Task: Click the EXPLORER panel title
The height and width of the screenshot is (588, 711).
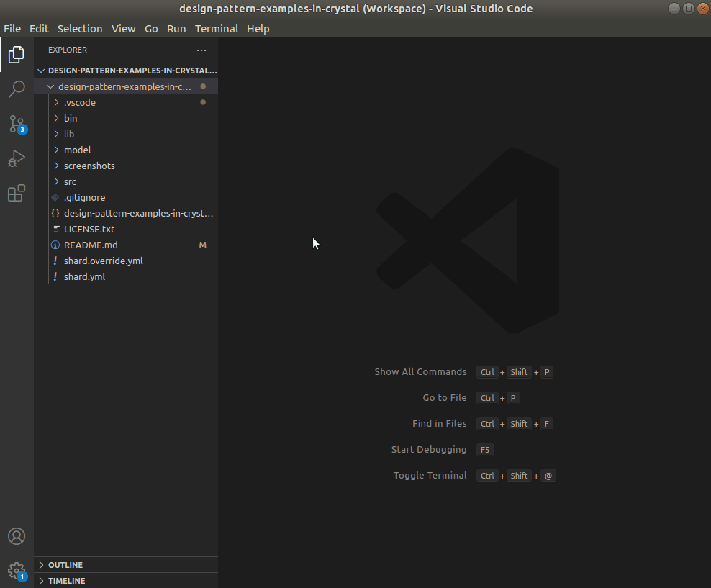Action: click(68, 50)
